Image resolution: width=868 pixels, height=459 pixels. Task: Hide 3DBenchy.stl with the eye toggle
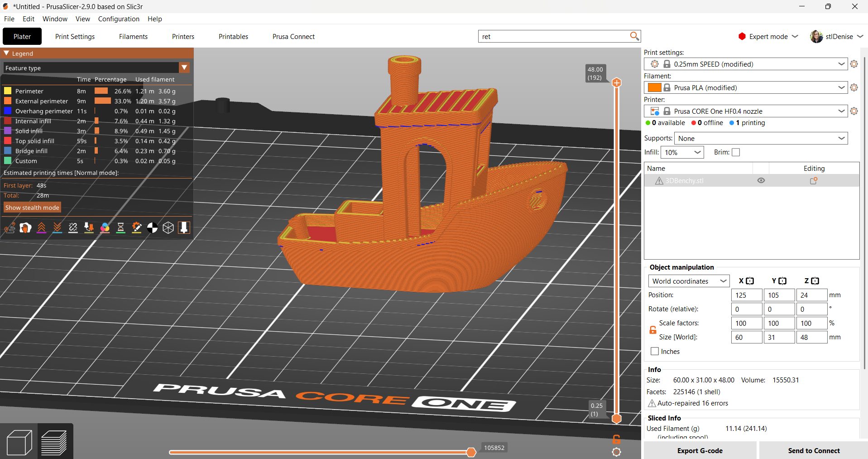click(761, 180)
